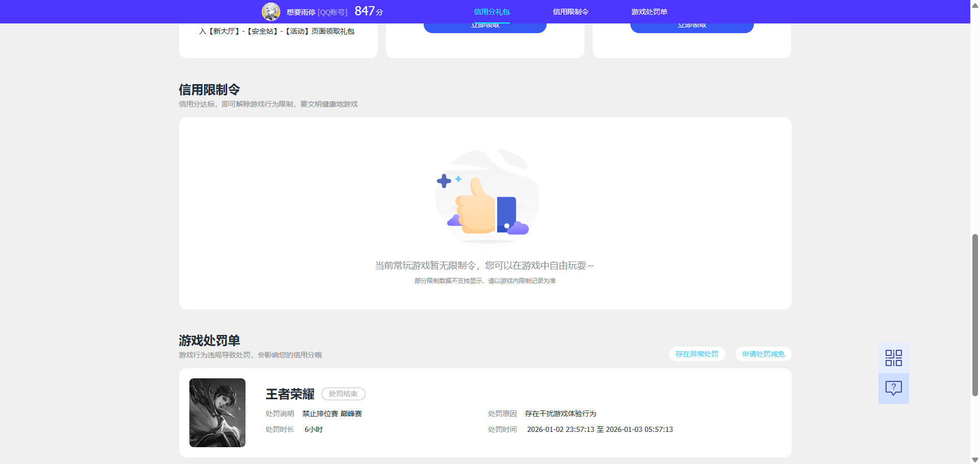Image resolution: width=980 pixels, height=464 pixels.
Task: Open the 王者荣耀 game thumbnail
Action: (217, 413)
